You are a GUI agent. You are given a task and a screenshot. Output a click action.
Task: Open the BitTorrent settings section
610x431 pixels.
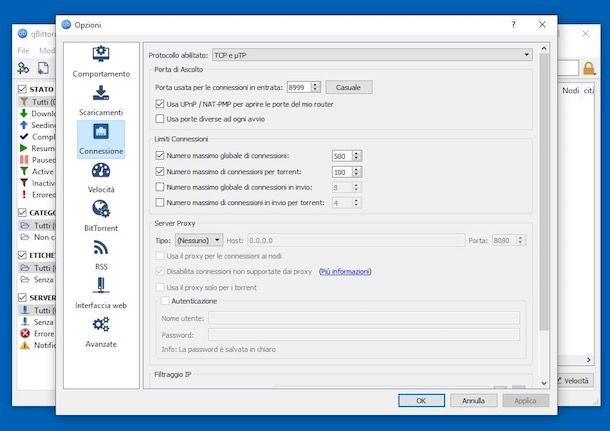(101, 216)
